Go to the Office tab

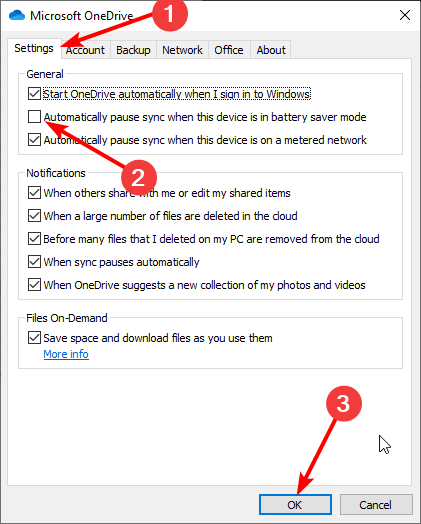pyautogui.click(x=229, y=50)
